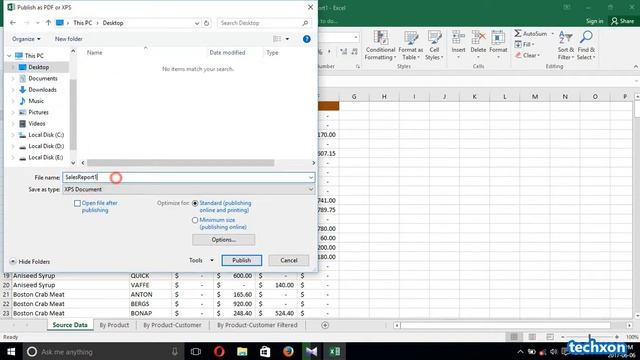
Task: Adjust the Excel zoom slider
Action: click(589, 337)
